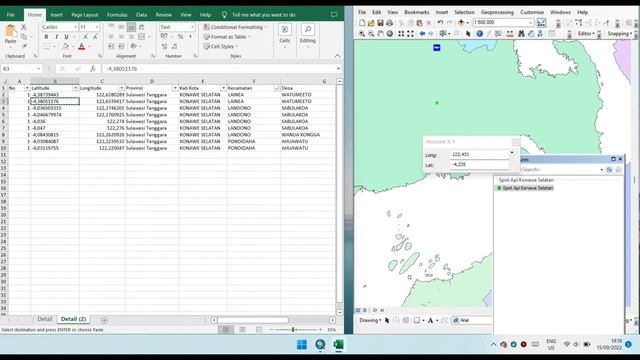The height and width of the screenshot is (360, 640).
Task: Toggle Underline formatting in Excel
Action: pos(66,37)
